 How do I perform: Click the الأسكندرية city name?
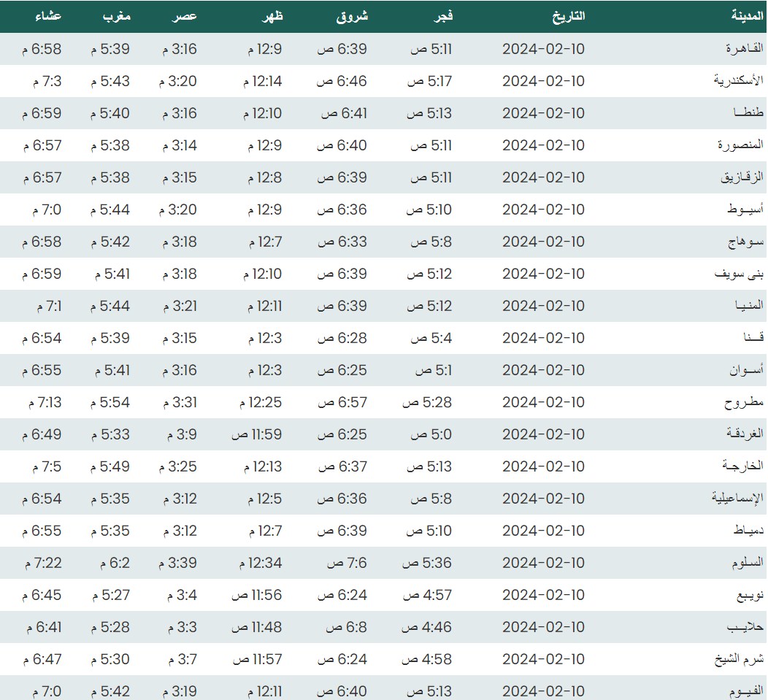click(x=738, y=81)
